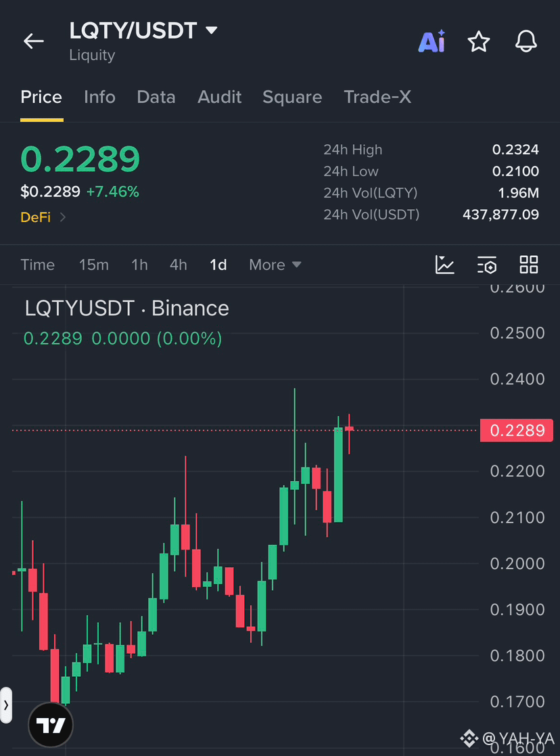The height and width of the screenshot is (756, 560).
Task: Open chart settings icon
Action: 487,265
